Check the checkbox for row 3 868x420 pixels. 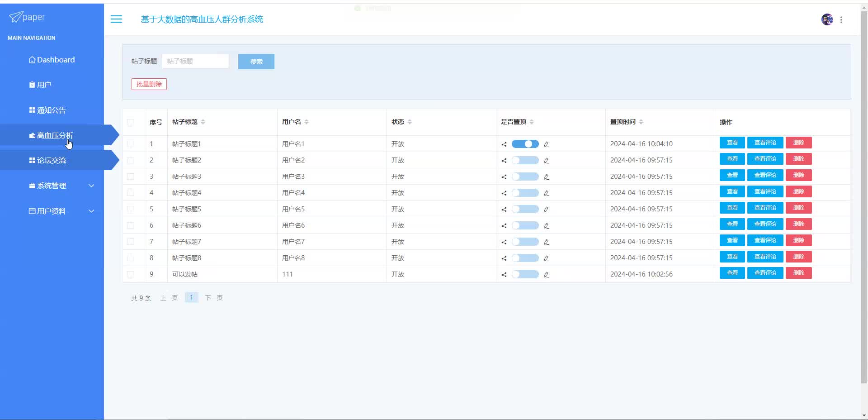[x=130, y=177]
